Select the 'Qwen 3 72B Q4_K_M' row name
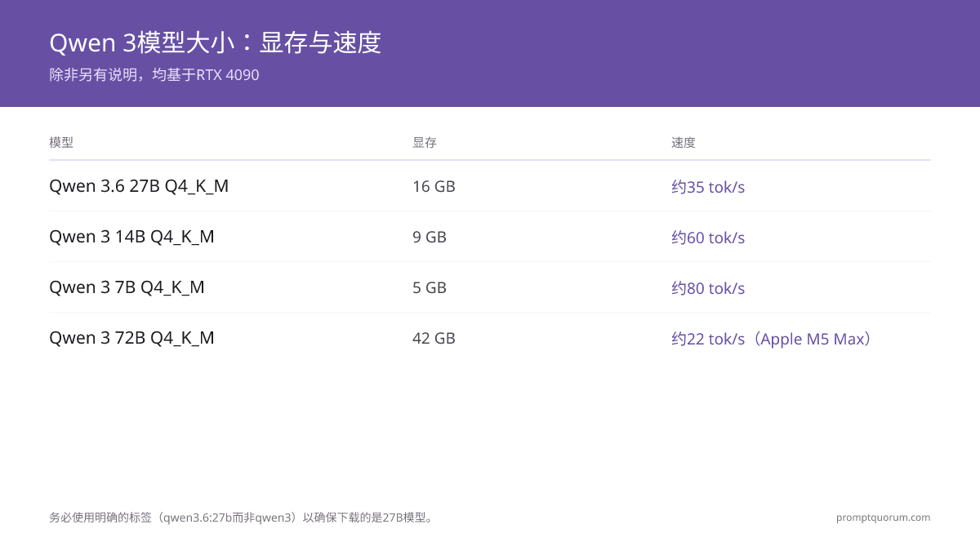The image size is (980, 551). [x=131, y=338]
